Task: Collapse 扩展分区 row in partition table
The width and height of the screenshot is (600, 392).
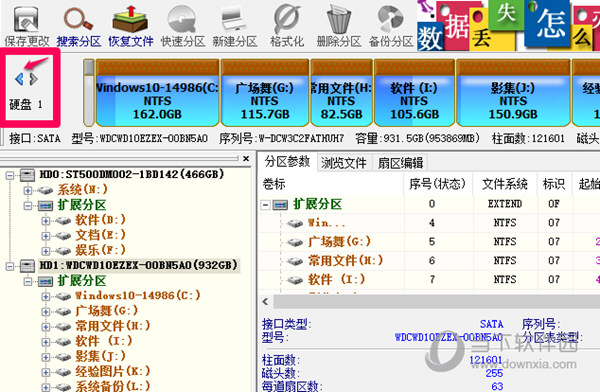Action: click(265, 205)
